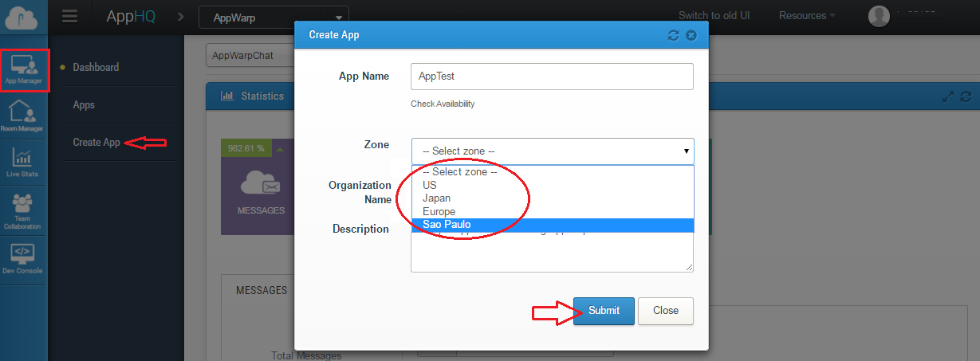Click the user avatar icon

(879, 16)
